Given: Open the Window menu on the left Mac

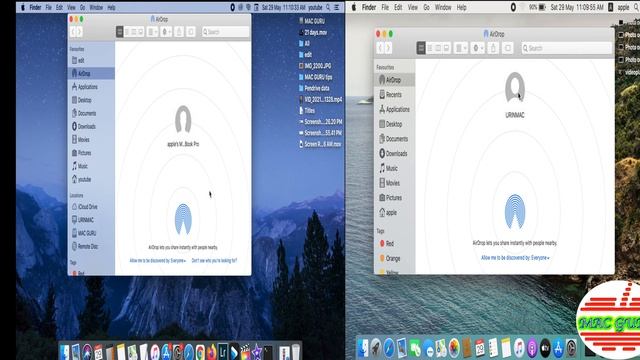Looking at the screenshot, I should 96,7.
